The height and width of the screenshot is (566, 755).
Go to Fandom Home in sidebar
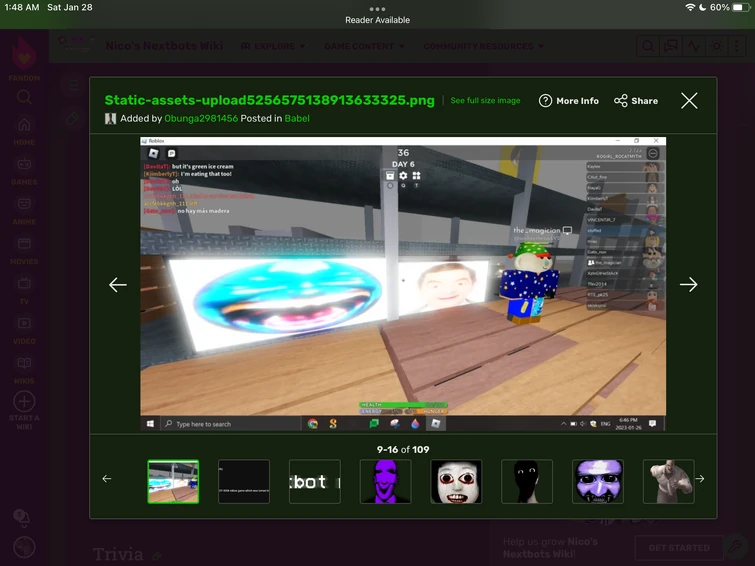(24, 132)
